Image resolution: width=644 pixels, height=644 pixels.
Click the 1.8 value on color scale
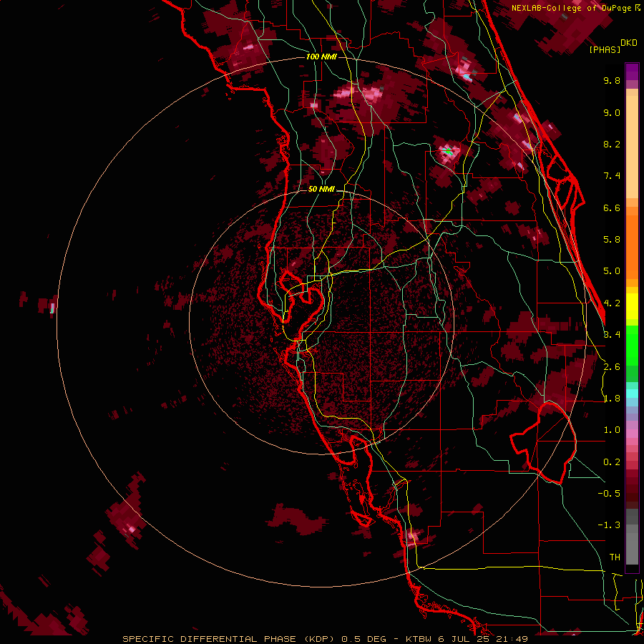click(612, 399)
